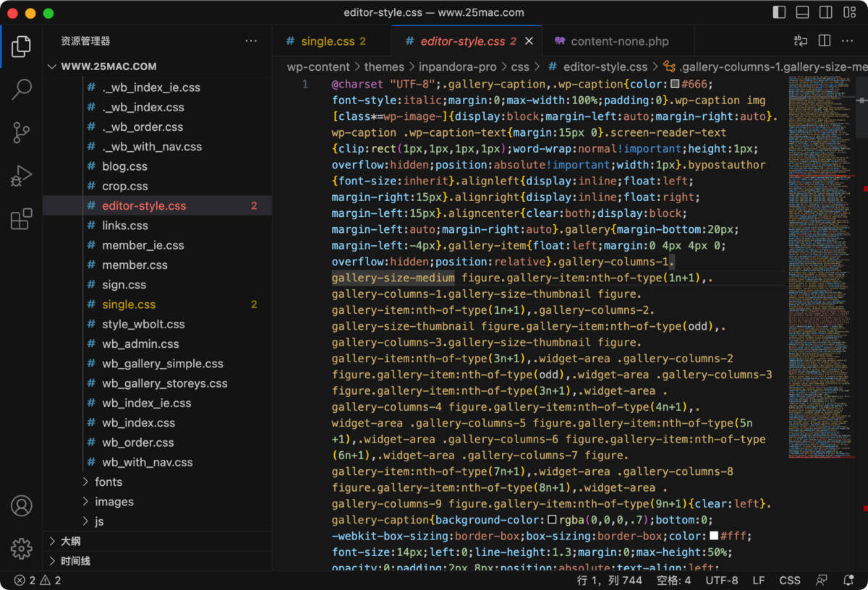Open single.css in the file tree

[x=157, y=304]
